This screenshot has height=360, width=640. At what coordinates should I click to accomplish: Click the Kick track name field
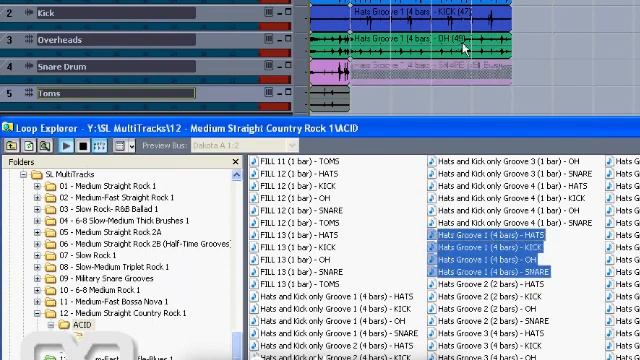pyautogui.click(x=116, y=13)
